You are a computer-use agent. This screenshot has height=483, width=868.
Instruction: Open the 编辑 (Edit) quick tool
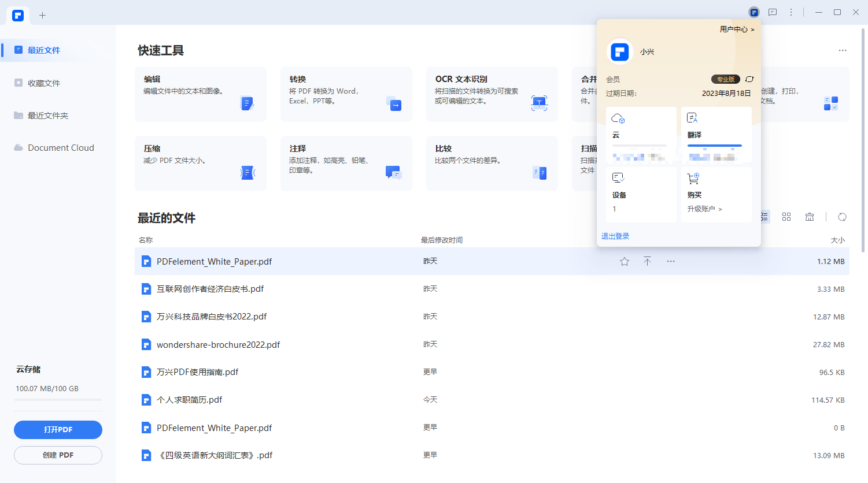[x=200, y=92]
